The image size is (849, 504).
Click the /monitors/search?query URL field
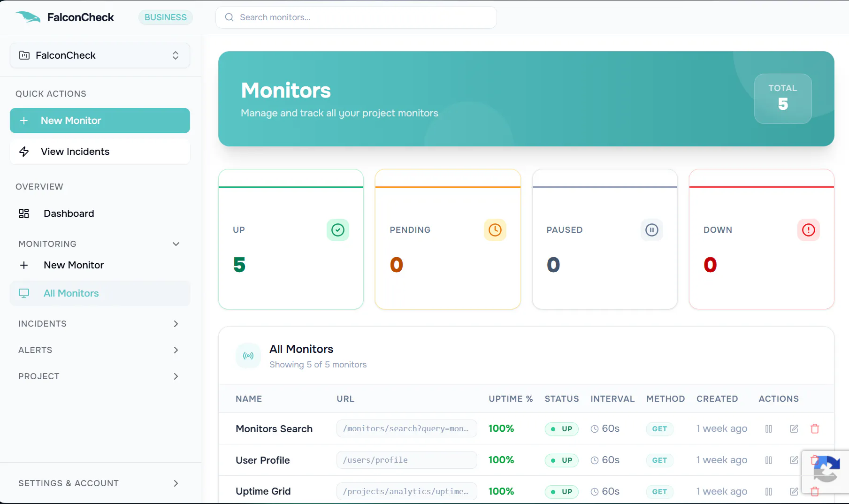407,428
